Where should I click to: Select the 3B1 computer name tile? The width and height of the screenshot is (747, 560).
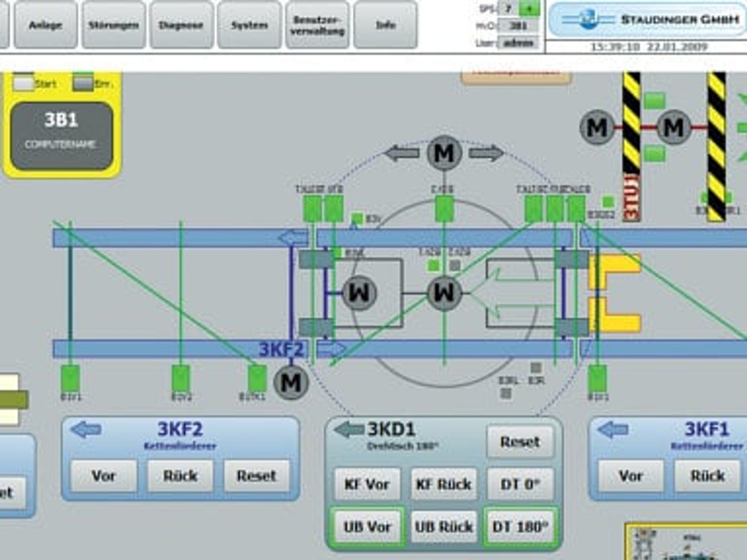point(62,136)
